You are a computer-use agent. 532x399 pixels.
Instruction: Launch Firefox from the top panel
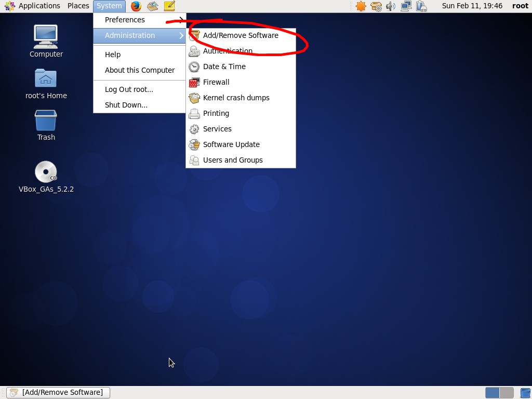(x=136, y=6)
